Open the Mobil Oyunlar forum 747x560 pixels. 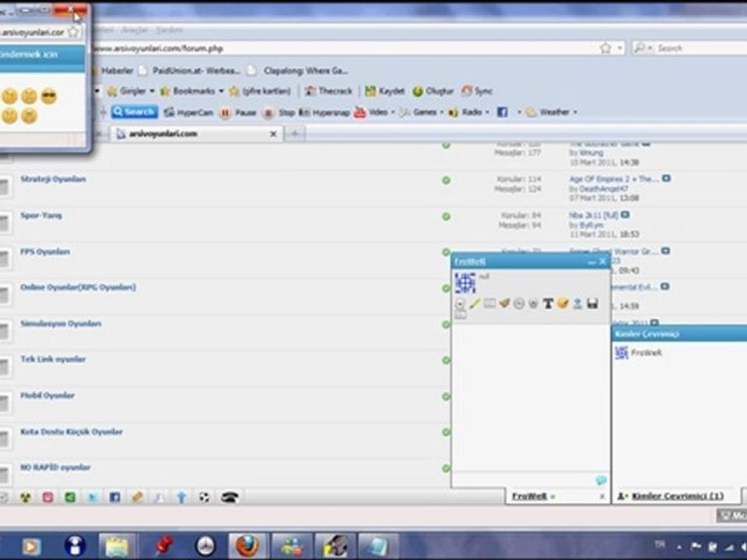[47, 395]
